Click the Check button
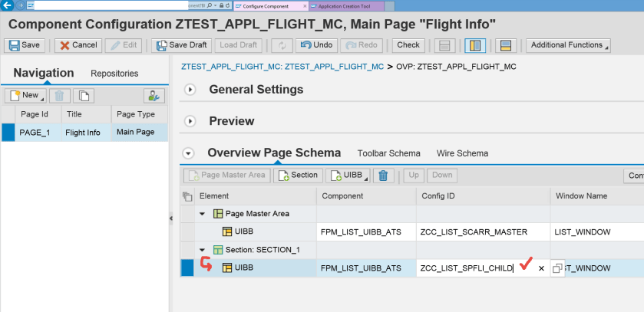644x312 pixels. point(408,45)
